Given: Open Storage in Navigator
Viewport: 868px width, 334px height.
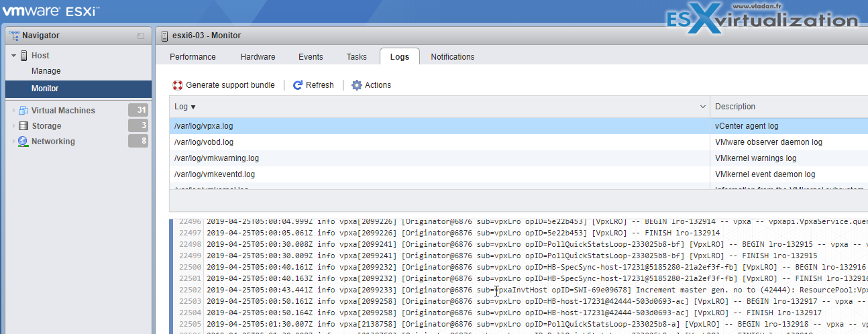Looking at the screenshot, I should [46, 126].
